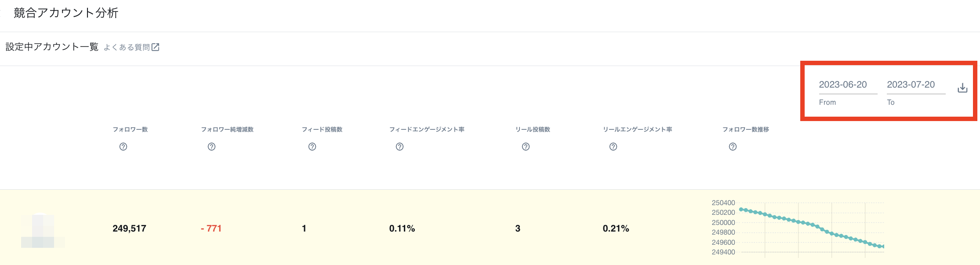
Task: Open the フォロワー数 help tooltip icon
Action: click(124, 147)
